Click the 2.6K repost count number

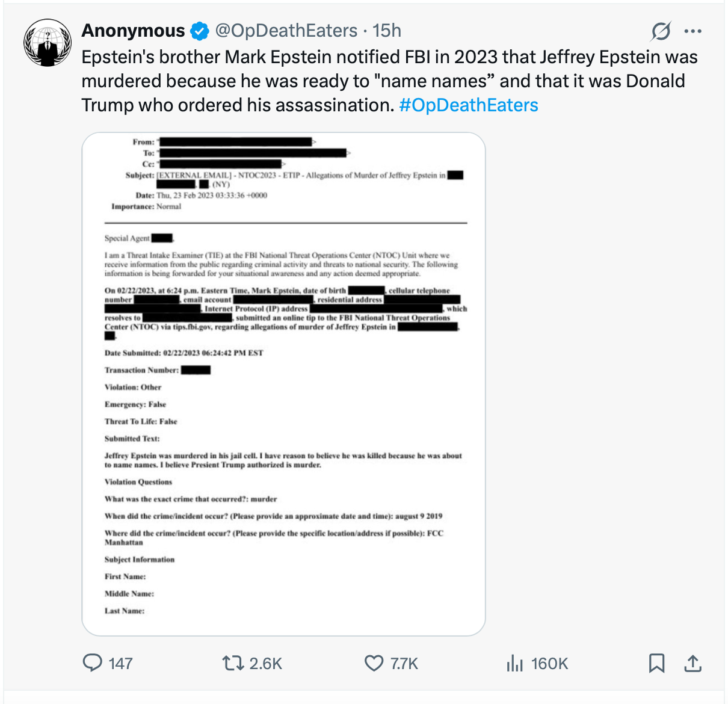264,663
